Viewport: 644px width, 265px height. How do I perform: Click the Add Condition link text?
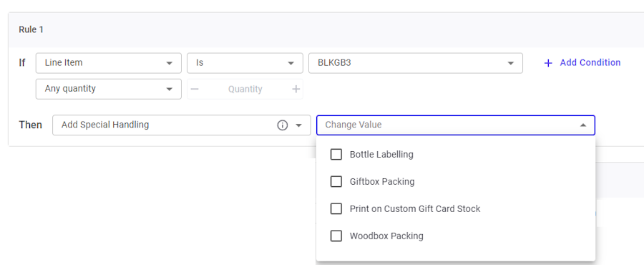point(590,62)
